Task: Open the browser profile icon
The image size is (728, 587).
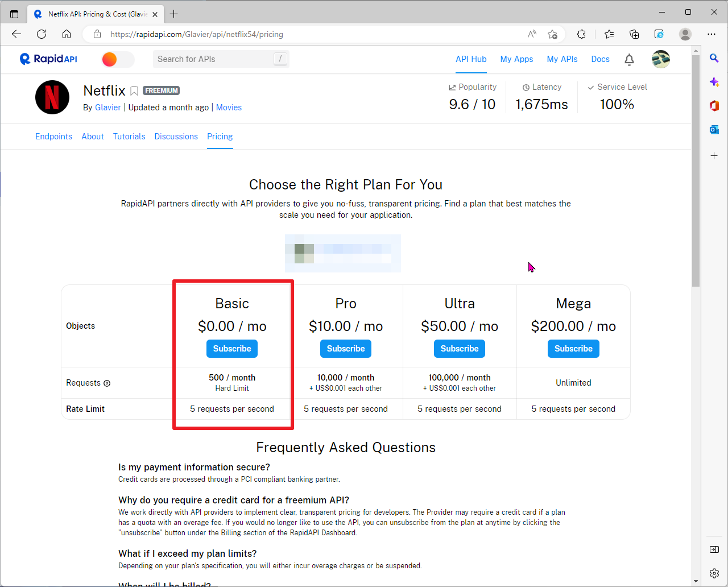Action: 685,34
